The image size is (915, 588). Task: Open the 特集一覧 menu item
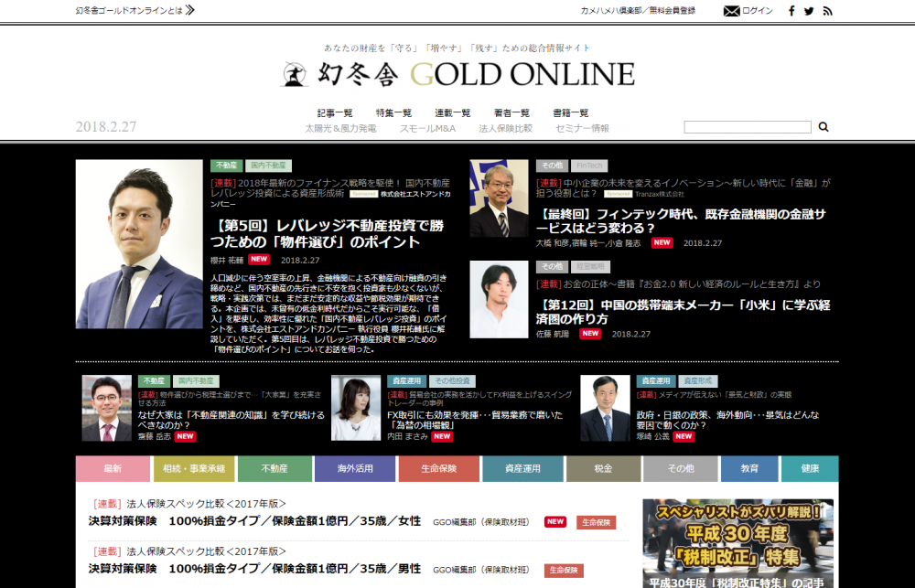393,113
